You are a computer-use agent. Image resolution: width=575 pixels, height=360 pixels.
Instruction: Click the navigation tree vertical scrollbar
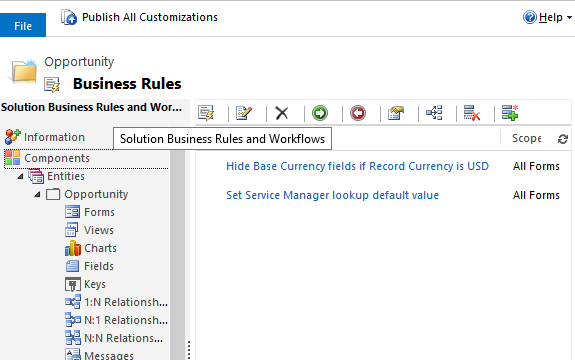177,255
